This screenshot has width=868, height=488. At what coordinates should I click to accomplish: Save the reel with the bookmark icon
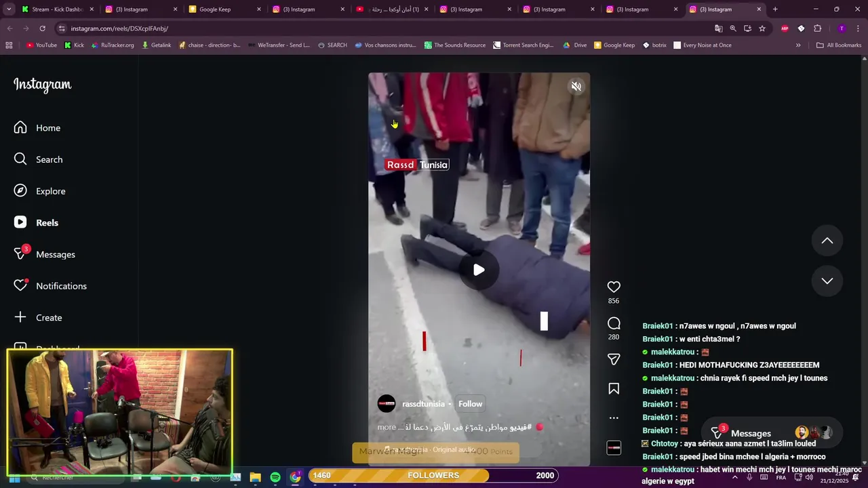(x=614, y=388)
